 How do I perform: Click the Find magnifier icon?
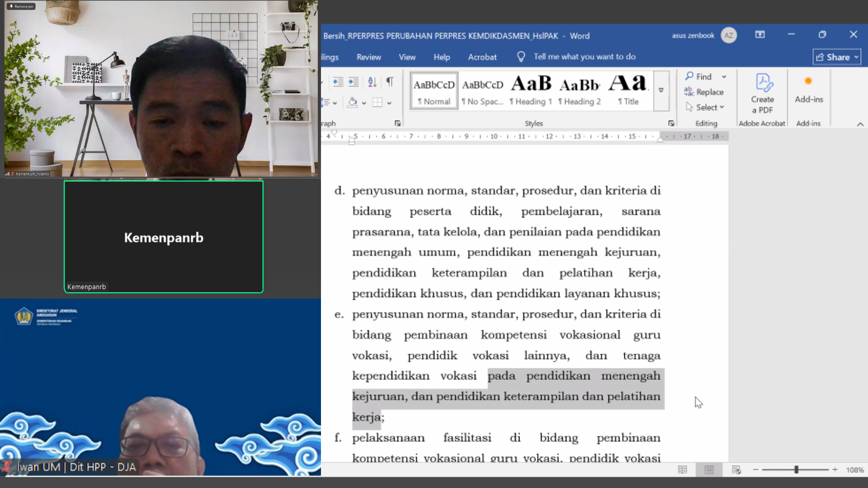tap(689, 76)
